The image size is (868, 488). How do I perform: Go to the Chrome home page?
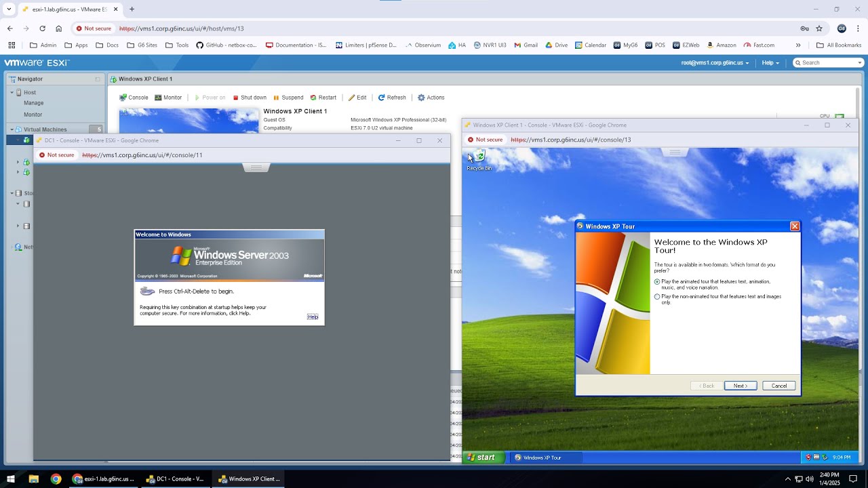[59, 28]
